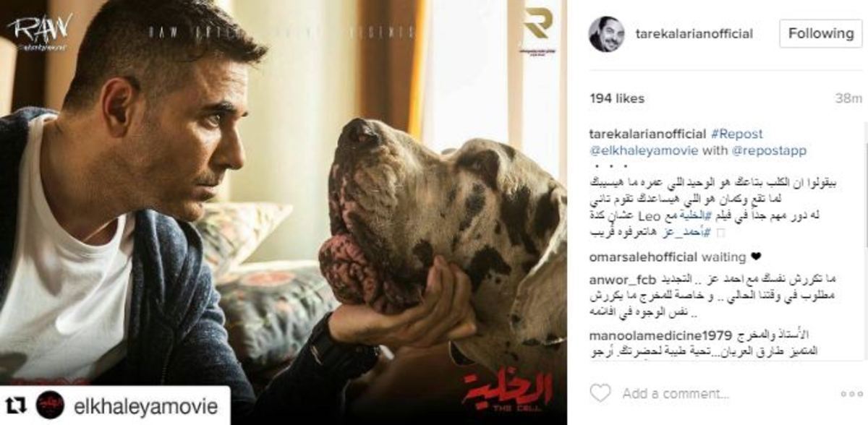
Task: View the 194 likes list
Action: (618, 98)
